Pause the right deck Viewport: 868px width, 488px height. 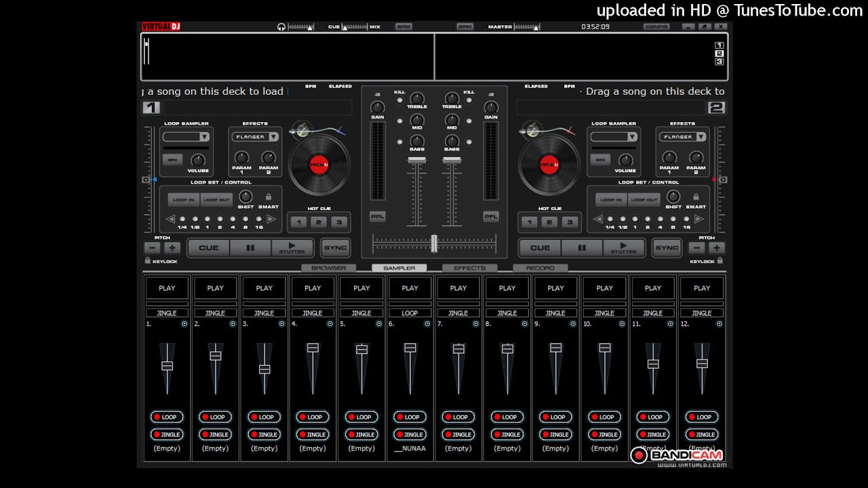click(581, 248)
